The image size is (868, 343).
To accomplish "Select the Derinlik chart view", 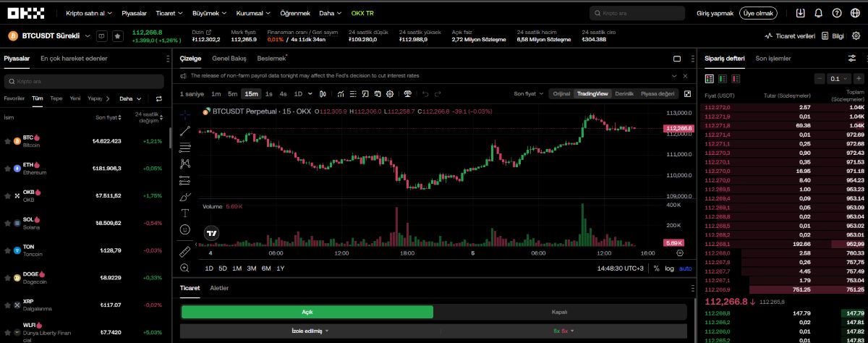I will point(624,93).
